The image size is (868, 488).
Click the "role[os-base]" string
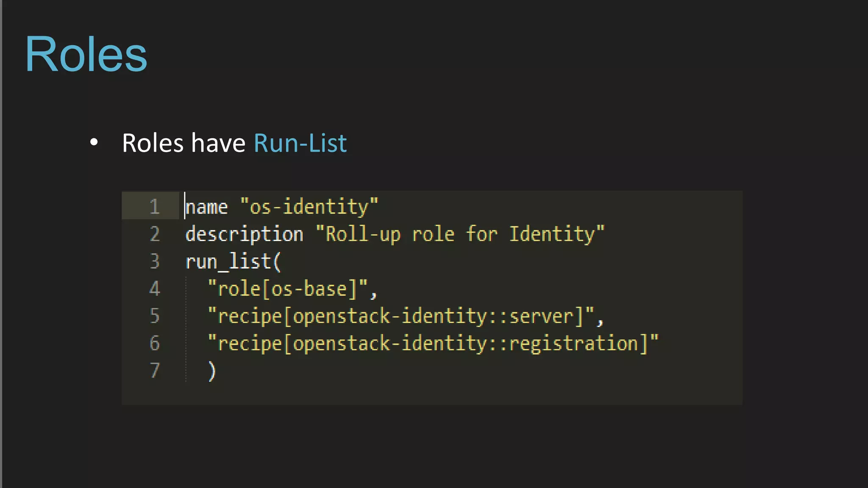(288, 289)
